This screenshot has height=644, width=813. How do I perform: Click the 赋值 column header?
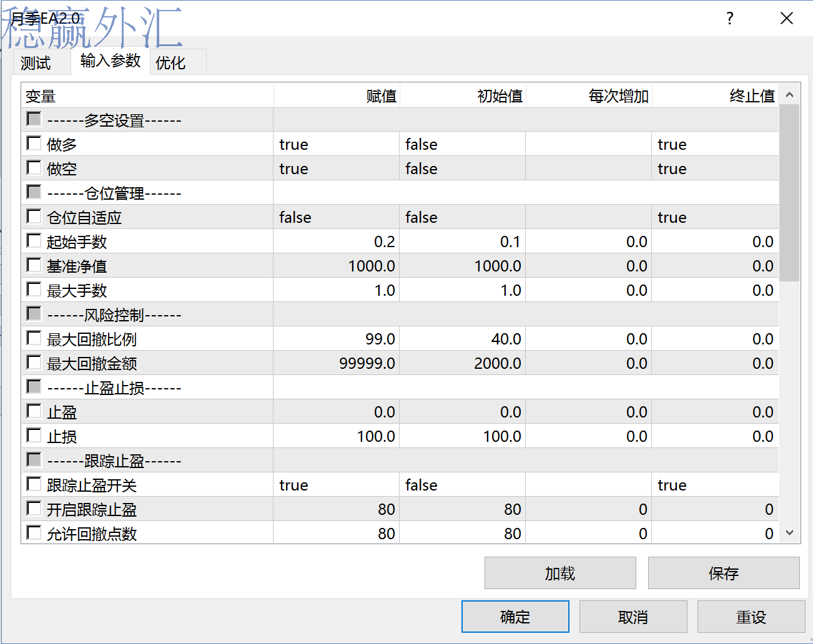point(337,96)
